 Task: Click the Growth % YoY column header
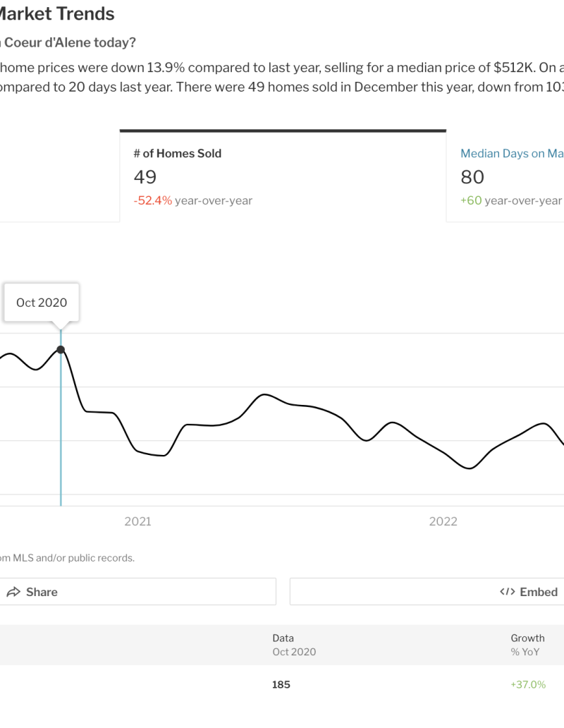pos(527,645)
